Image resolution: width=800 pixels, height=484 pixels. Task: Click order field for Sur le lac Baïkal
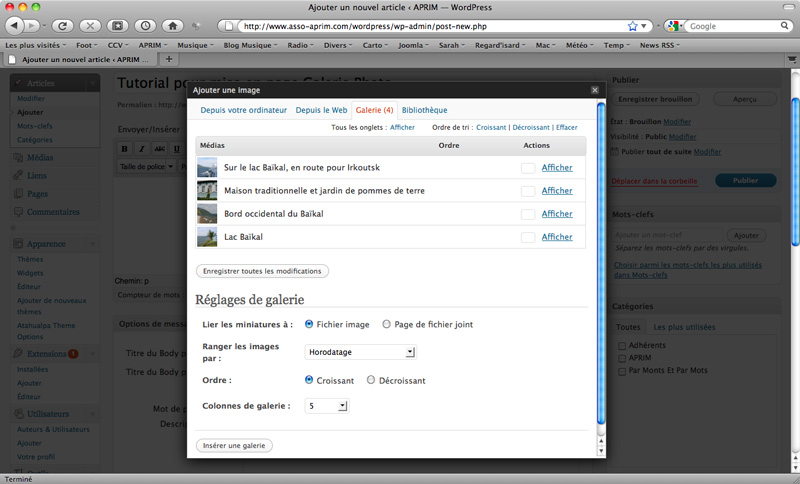pyautogui.click(x=528, y=168)
